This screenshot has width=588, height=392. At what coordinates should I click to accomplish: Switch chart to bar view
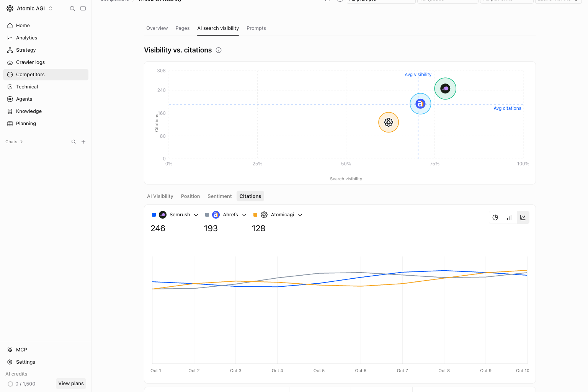point(509,217)
